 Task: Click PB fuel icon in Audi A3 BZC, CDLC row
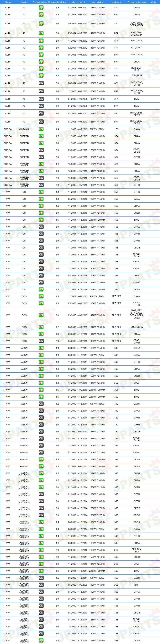(41, 48)
